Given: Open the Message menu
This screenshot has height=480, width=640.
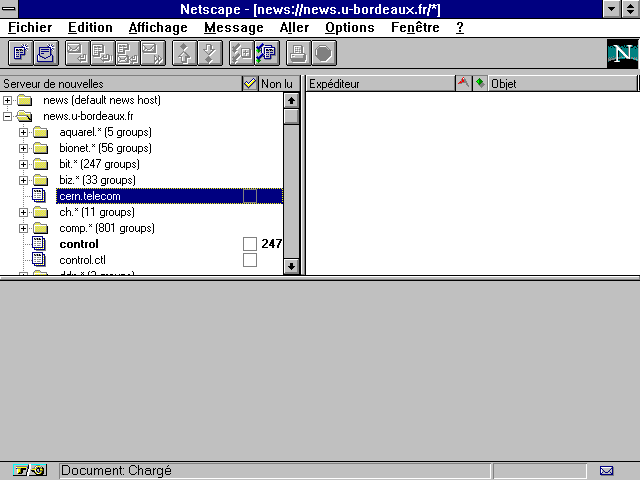Looking at the screenshot, I should tap(234, 27).
